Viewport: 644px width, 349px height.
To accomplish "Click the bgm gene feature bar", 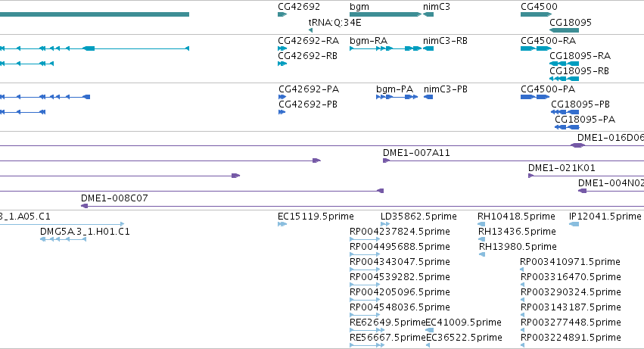I will pos(386,14).
